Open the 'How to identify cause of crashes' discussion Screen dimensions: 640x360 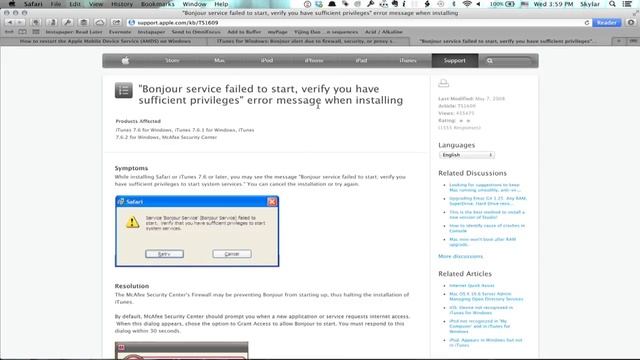click(487, 228)
